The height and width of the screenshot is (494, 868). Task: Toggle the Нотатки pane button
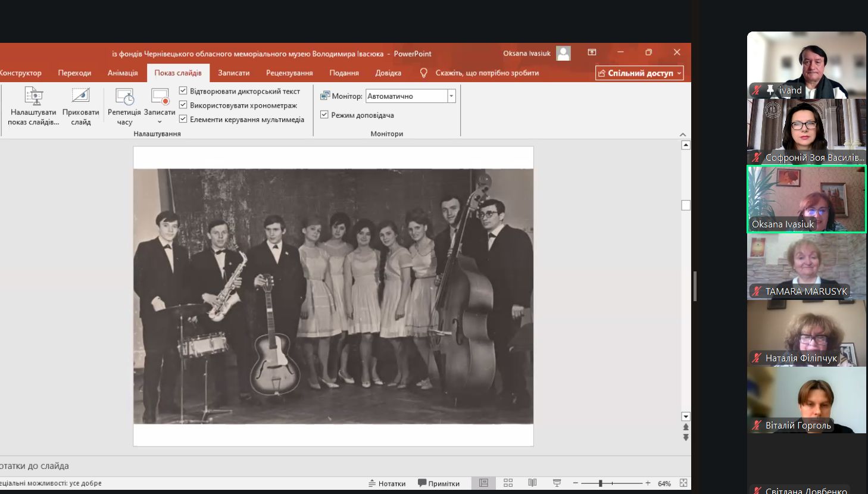[x=387, y=483]
